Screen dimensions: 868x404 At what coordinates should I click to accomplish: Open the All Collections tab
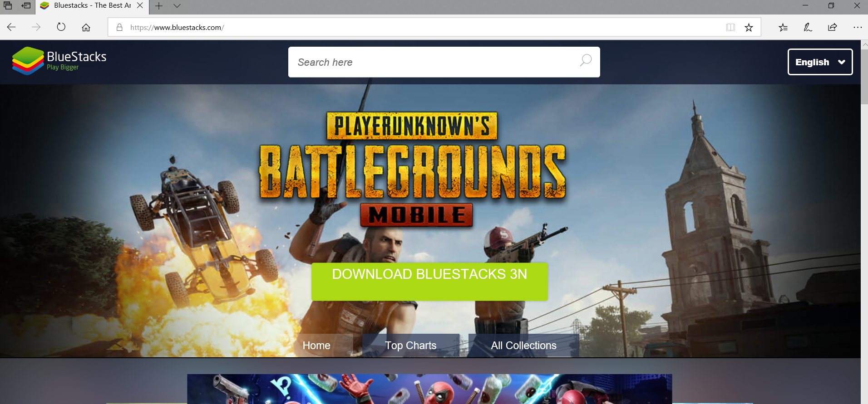point(523,346)
